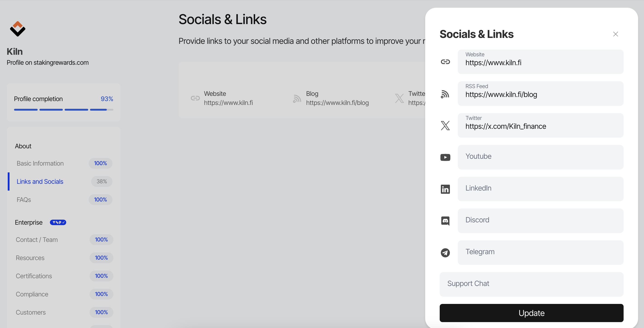Click the Discord icon

click(x=445, y=221)
